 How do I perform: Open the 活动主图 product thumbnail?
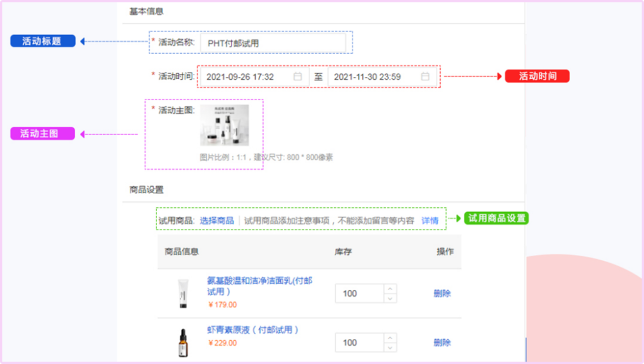pyautogui.click(x=224, y=125)
